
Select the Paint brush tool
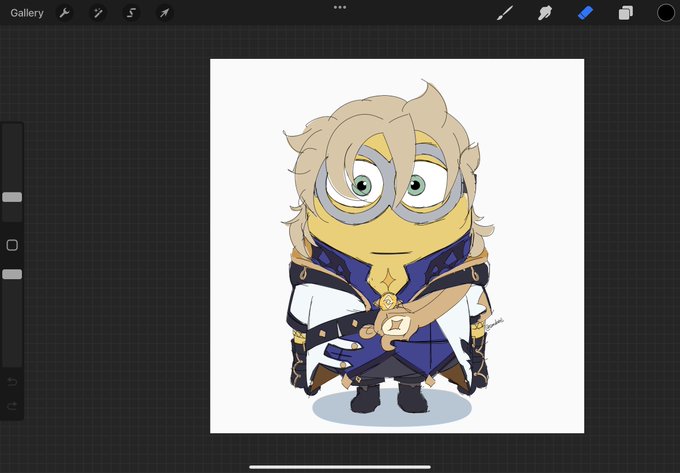[505, 13]
